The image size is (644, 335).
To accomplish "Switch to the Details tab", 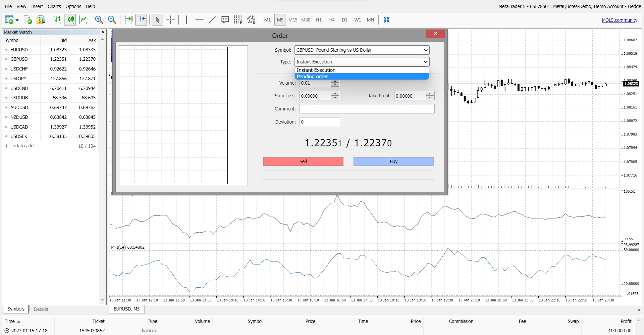I will coord(41,309).
